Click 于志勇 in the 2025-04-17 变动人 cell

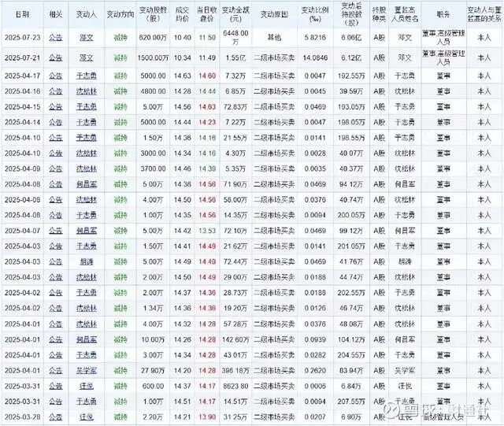pyautogui.click(x=87, y=76)
